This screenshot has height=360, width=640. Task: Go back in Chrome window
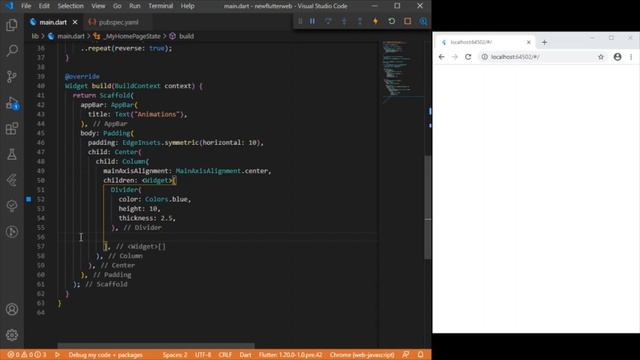(441, 57)
